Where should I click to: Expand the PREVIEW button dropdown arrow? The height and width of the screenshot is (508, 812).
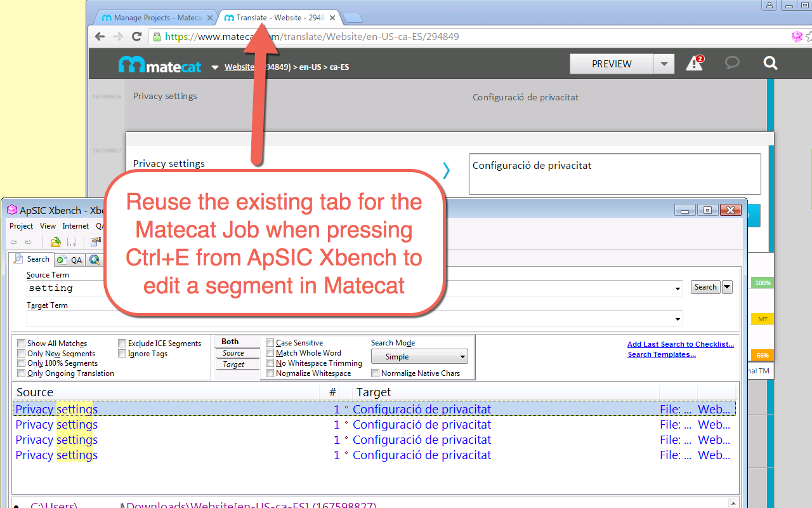click(664, 63)
